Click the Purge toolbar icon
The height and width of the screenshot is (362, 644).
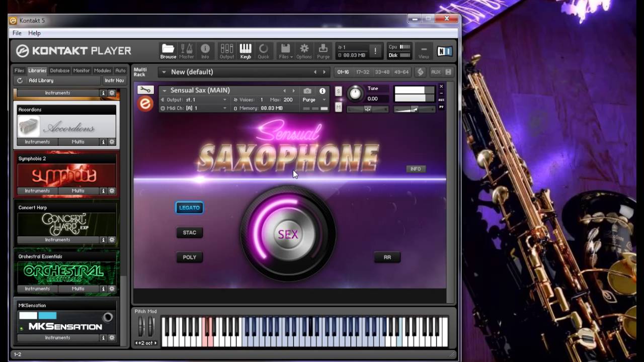click(324, 51)
